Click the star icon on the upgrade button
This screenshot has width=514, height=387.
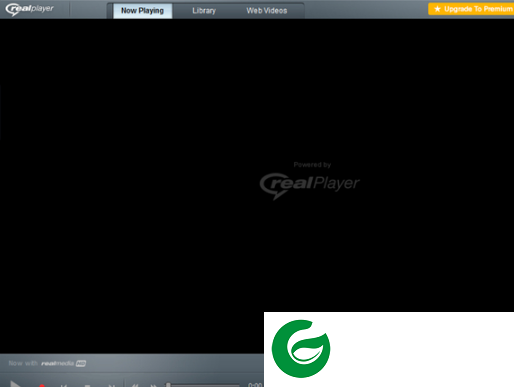(437, 9)
